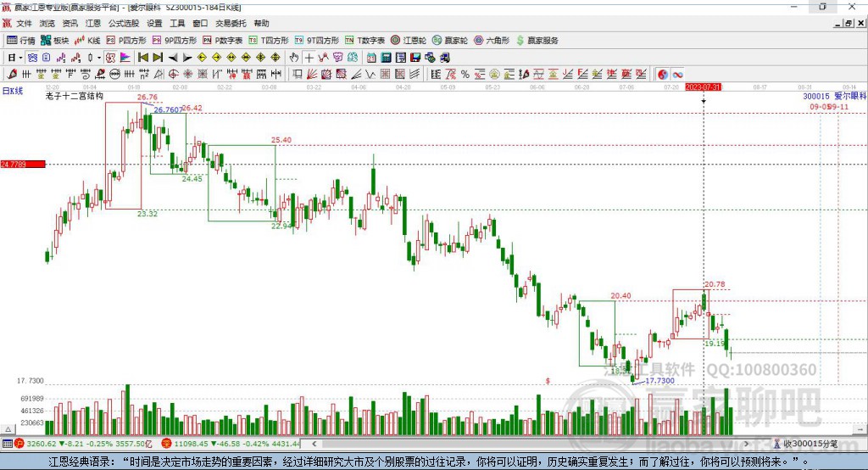Step chart right with black arrow

187,58
